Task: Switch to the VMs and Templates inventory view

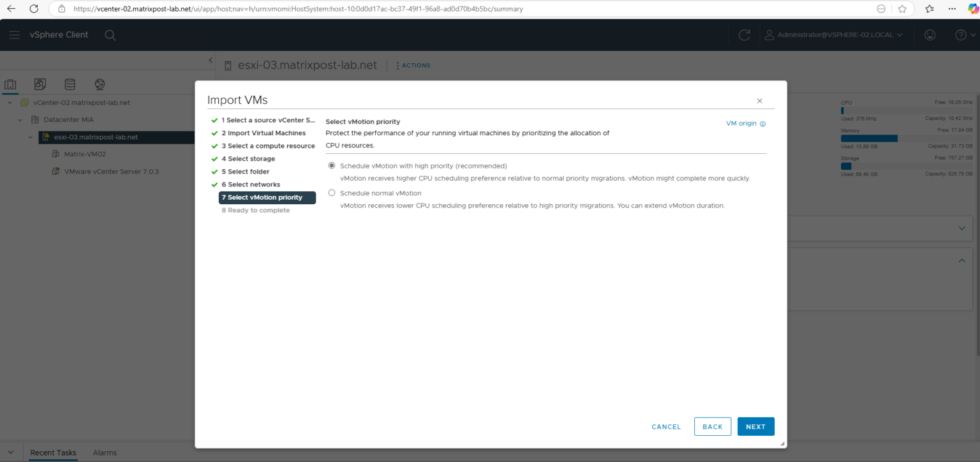Action: pos(40,84)
